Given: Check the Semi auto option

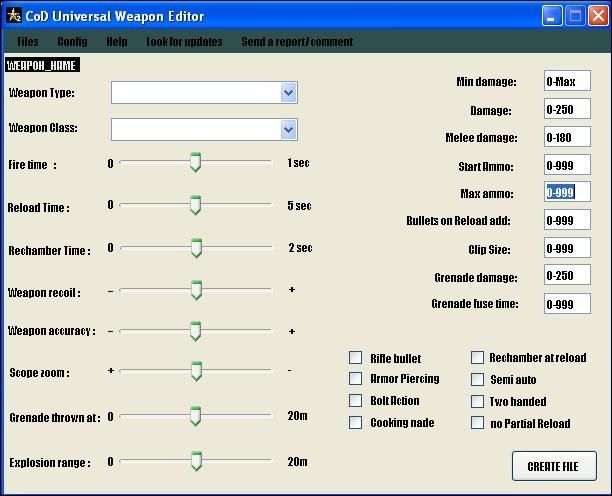Looking at the screenshot, I should (x=477, y=379).
